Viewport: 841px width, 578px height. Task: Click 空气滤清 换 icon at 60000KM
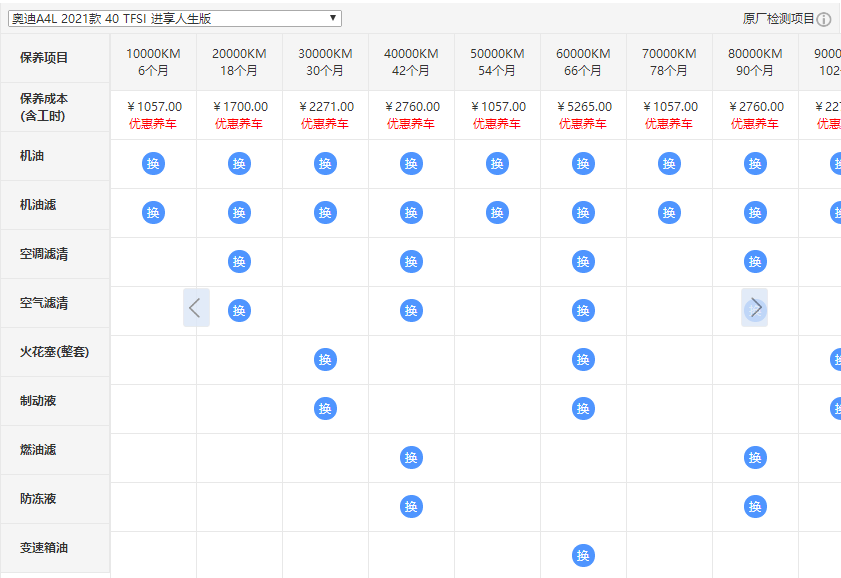583,310
